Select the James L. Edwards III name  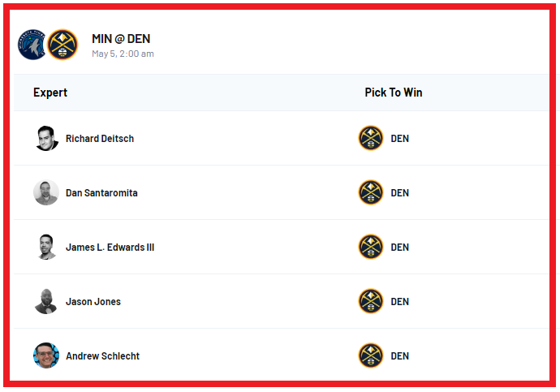point(110,248)
